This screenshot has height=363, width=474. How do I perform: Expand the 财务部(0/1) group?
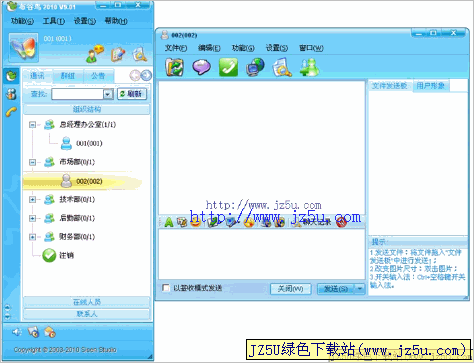point(32,237)
